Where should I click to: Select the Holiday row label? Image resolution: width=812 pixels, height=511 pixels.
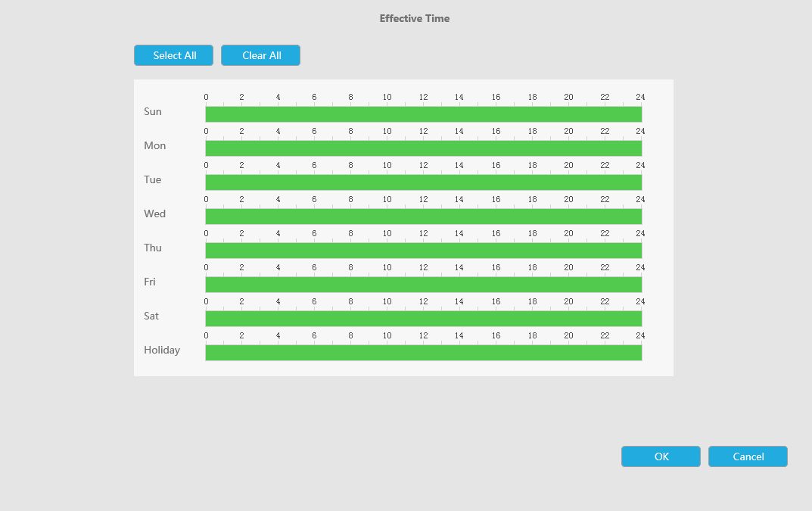click(162, 350)
